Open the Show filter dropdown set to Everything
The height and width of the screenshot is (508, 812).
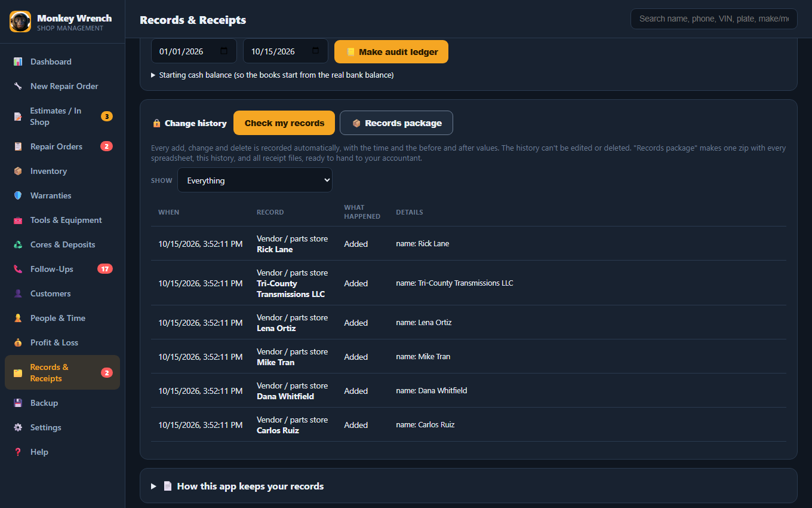tap(255, 180)
